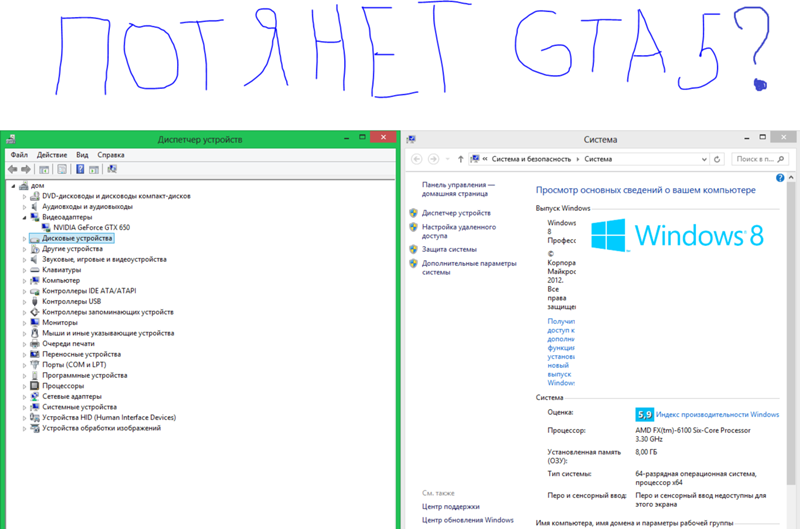
Task: Click the Системные устройства icon
Action: coord(35,407)
